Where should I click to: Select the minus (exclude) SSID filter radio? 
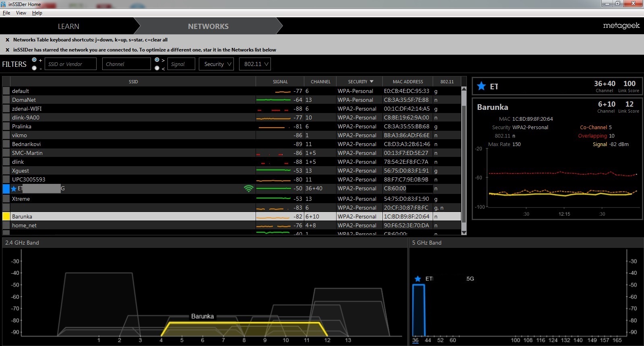34,68
